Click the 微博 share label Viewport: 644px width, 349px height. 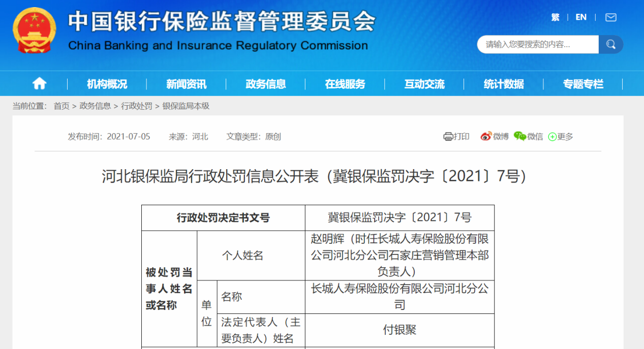501,137
